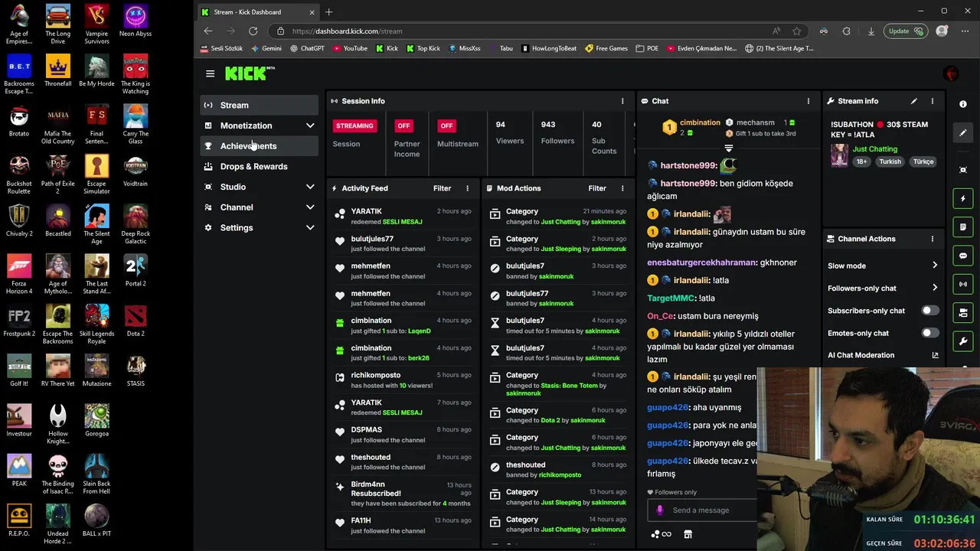Click LaqenD username in Activity Feed
Viewport: 980px width, 551px height.
pos(419,331)
